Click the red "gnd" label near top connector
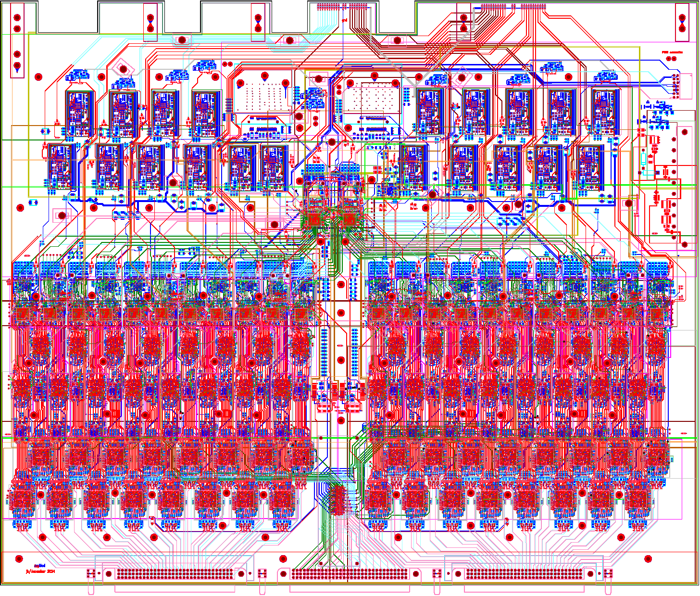Image resolution: width=700 pixels, height=596 pixels. (344, 20)
